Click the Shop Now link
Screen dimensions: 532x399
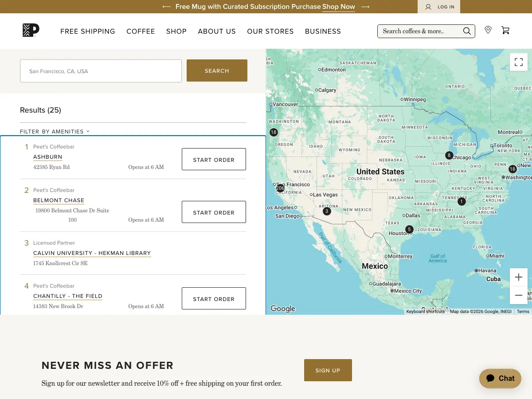click(x=339, y=7)
